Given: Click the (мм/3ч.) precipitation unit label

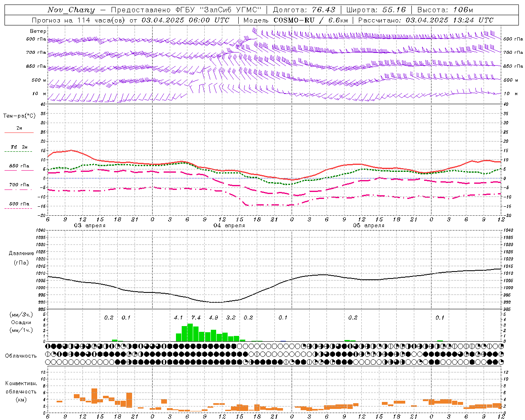Looking at the screenshot, I should (21, 315).
